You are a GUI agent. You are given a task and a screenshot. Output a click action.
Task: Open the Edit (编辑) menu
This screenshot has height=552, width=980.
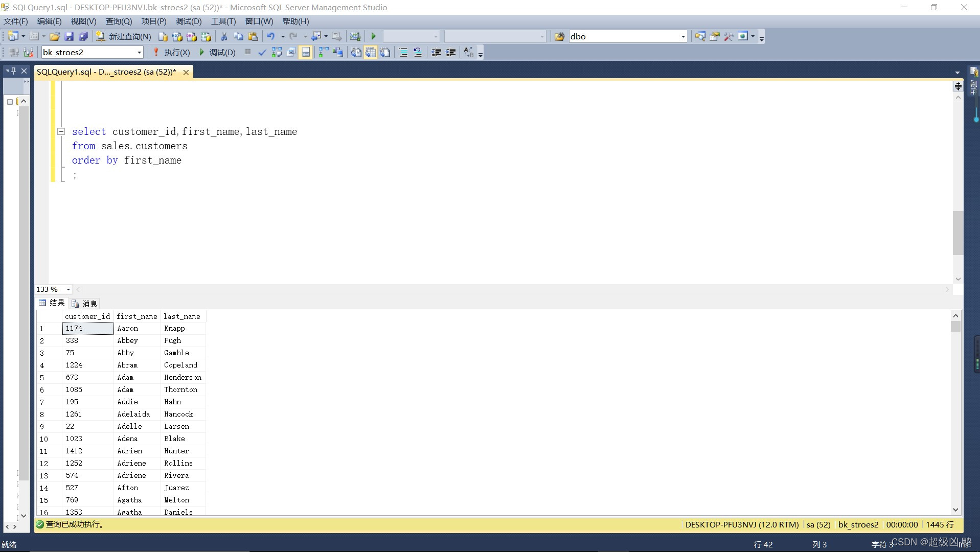tap(49, 21)
